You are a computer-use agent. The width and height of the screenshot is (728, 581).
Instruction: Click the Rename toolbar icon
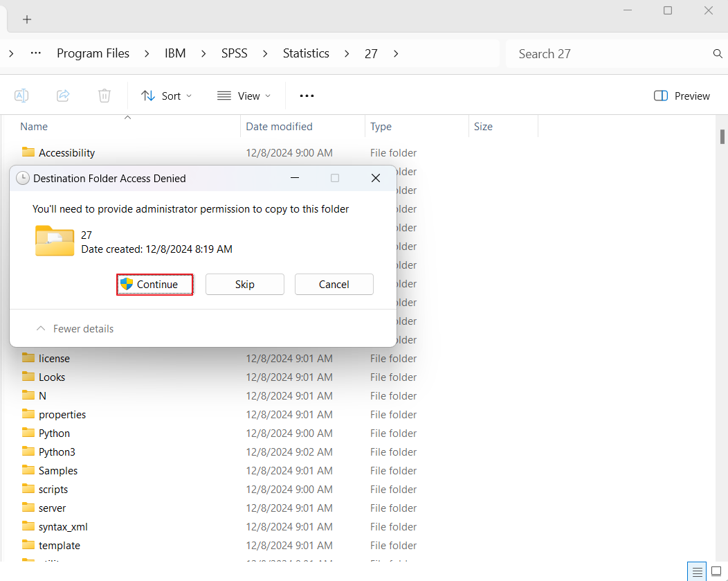point(21,96)
